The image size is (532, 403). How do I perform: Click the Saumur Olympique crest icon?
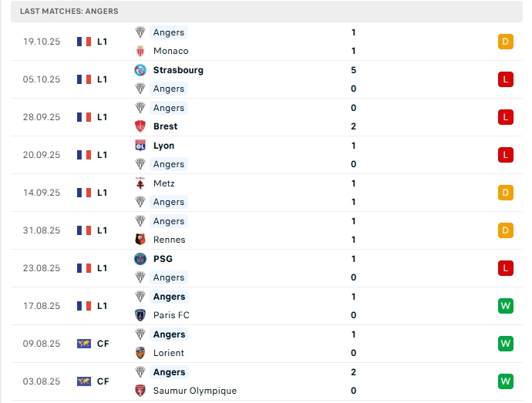pos(140,391)
